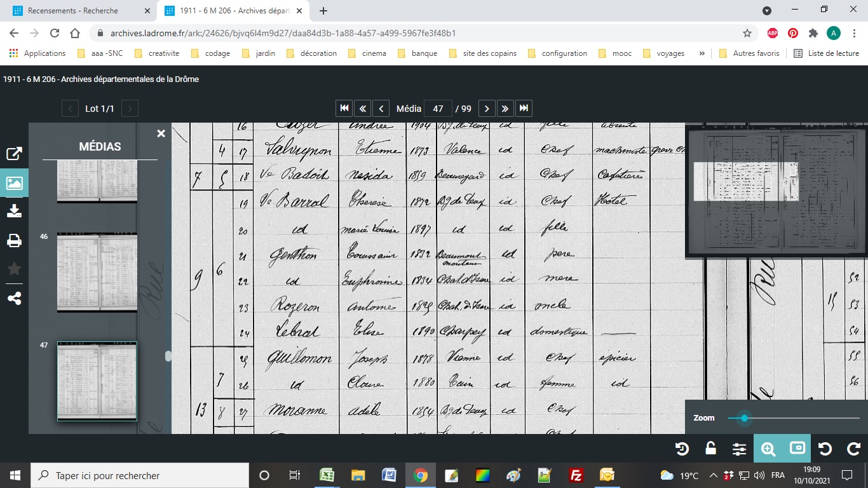Toggle the magnifier zoom tool
The height and width of the screenshot is (488, 868).
pos(768,449)
